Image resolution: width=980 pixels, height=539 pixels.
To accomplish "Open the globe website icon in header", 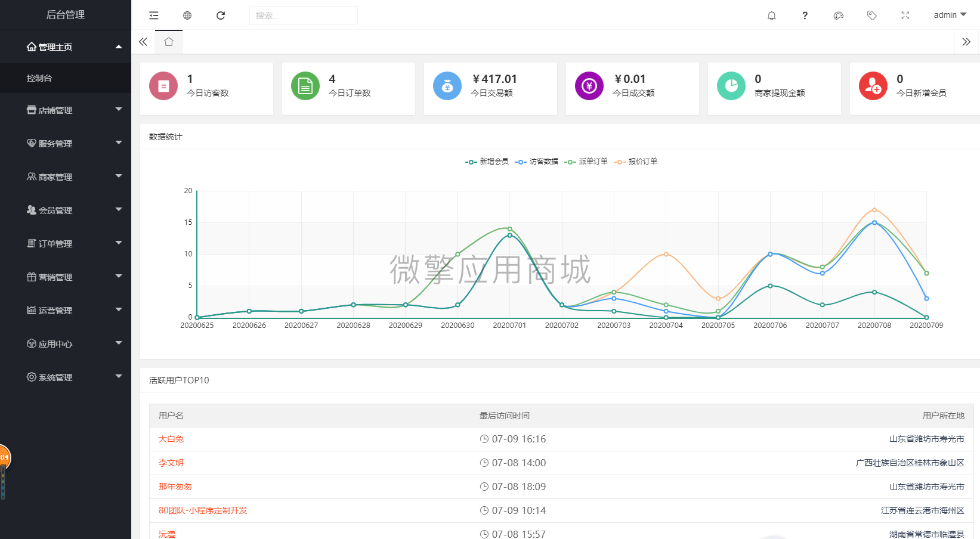I will pyautogui.click(x=187, y=16).
